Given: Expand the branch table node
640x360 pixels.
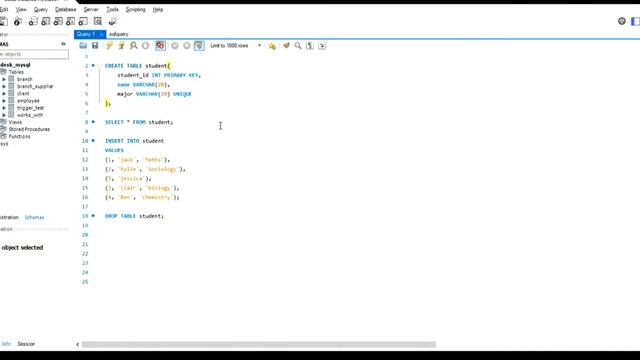Looking at the screenshot, I should click(x=4, y=79).
